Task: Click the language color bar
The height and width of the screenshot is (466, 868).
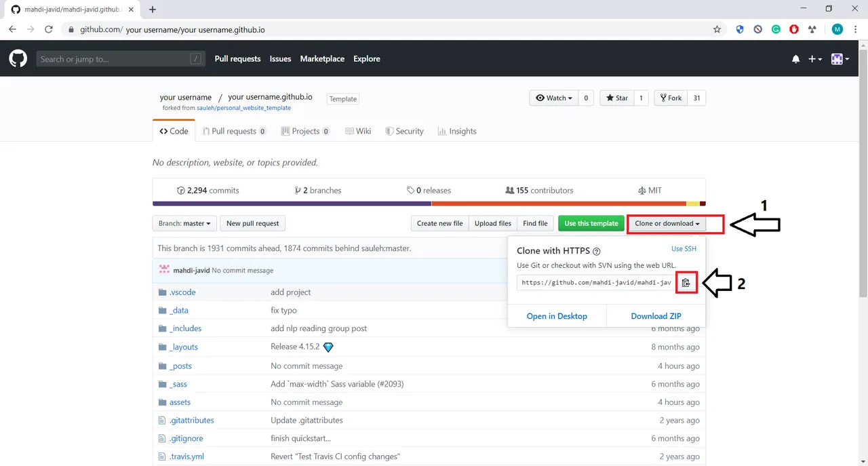Action: pyautogui.click(x=429, y=203)
